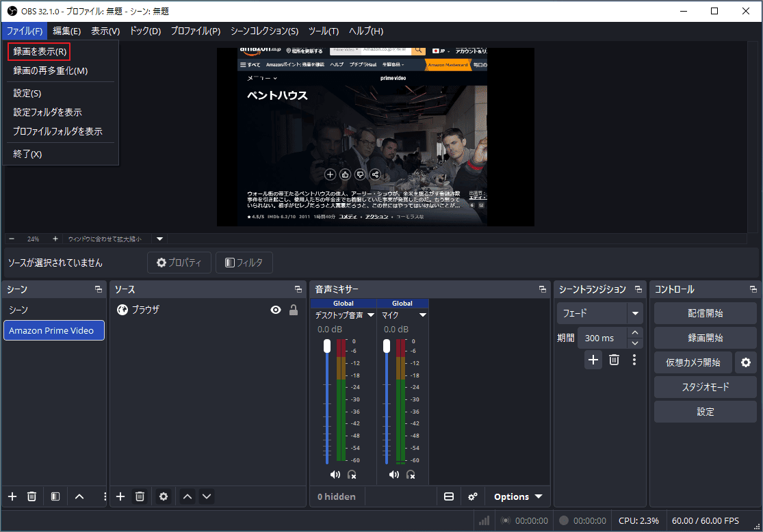
Task: Remove selected source with trash icon
Action: pos(140,496)
